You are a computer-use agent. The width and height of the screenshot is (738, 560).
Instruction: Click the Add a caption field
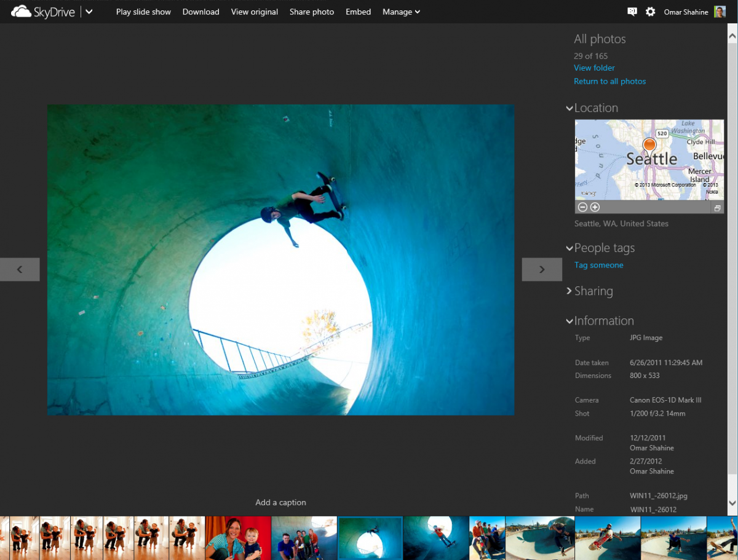click(x=280, y=502)
